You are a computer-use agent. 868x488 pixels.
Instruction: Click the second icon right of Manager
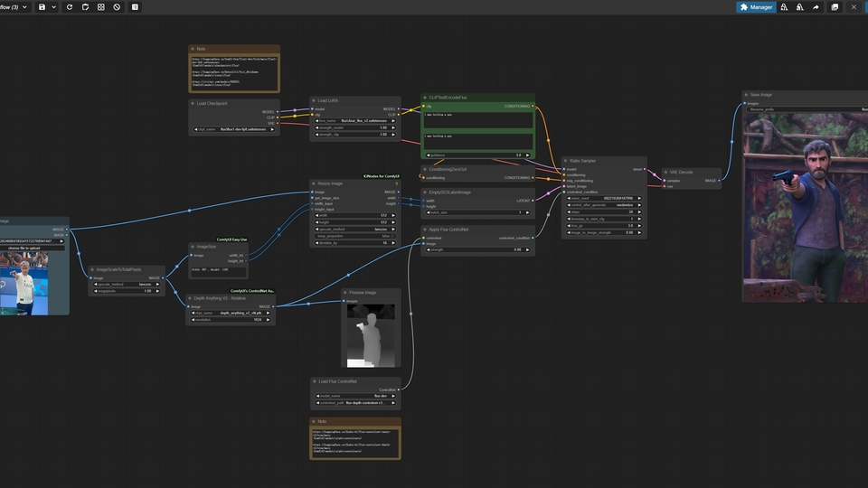799,7
